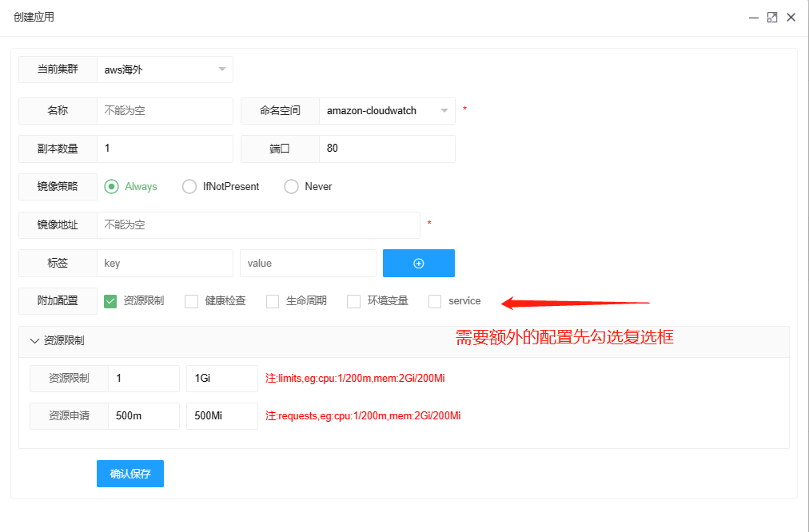Click the 标签 label

[x=58, y=264]
